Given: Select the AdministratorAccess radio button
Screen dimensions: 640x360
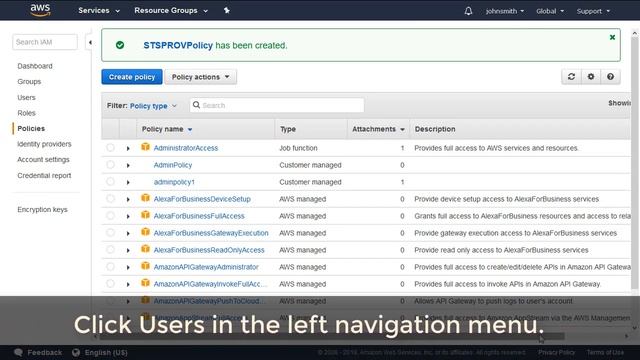Looking at the screenshot, I should [110, 148].
